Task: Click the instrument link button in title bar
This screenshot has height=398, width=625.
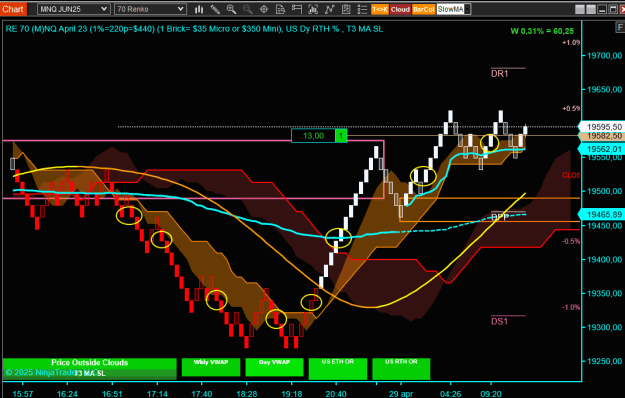Action: [x=580, y=9]
